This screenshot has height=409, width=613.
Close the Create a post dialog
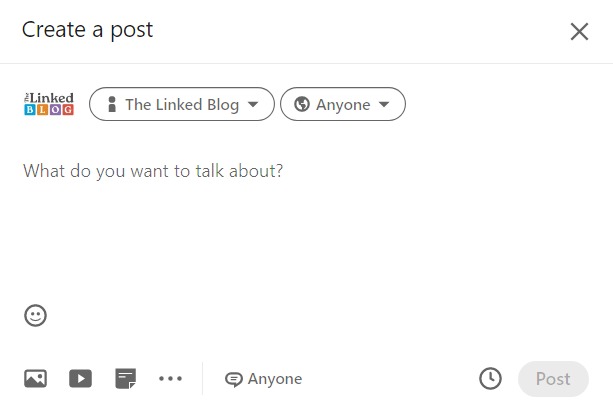point(579,31)
